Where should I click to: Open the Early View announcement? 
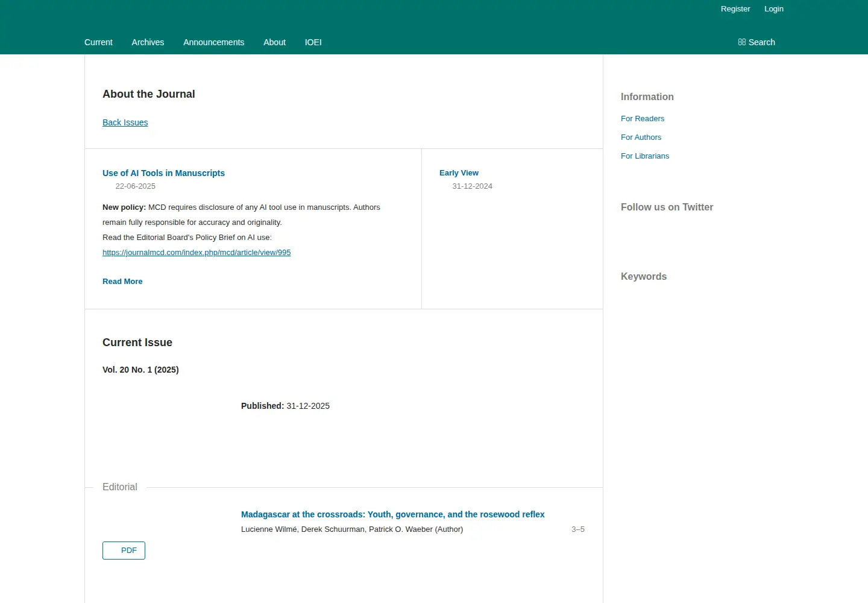(x=459, y=173)
